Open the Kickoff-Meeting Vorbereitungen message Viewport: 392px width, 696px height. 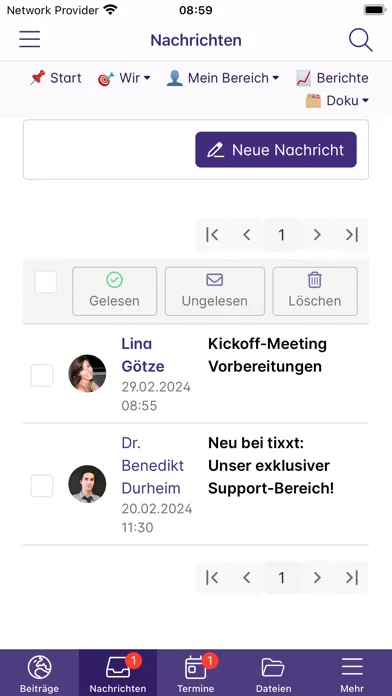tap(268, 355)
